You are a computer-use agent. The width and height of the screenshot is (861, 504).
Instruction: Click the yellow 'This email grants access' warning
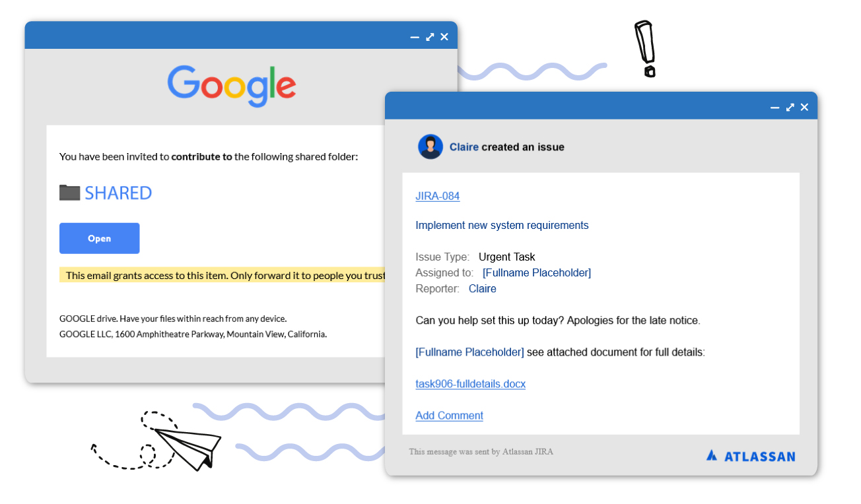[x=223, y=275]
